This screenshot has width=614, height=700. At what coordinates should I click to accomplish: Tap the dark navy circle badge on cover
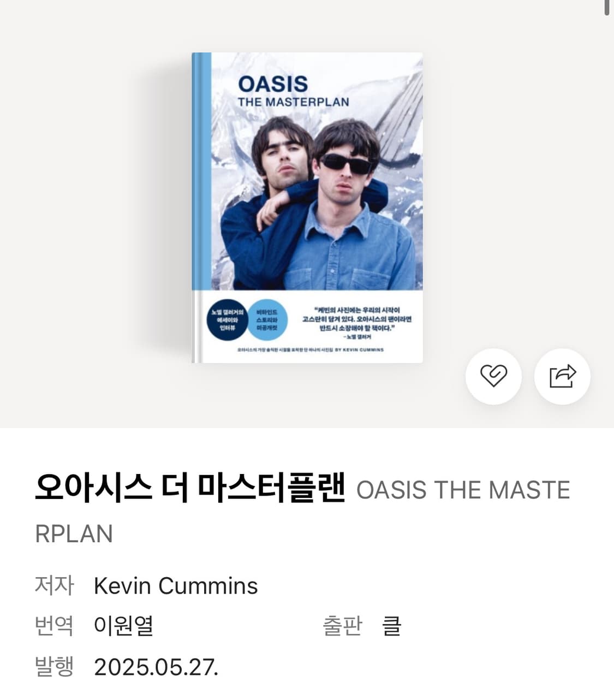(226, 320)
